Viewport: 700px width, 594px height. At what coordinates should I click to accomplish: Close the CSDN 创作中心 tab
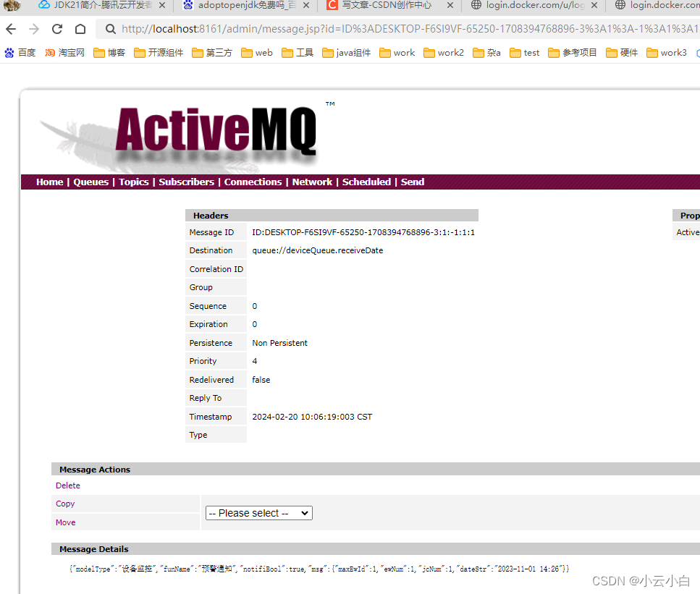click(x=450, y=5)
